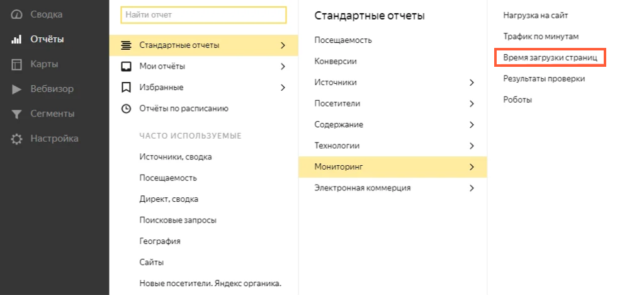
Task: Click the clock icon for Отчёты по расписанию
Action: pyautogui.click(x=126, y=109)
